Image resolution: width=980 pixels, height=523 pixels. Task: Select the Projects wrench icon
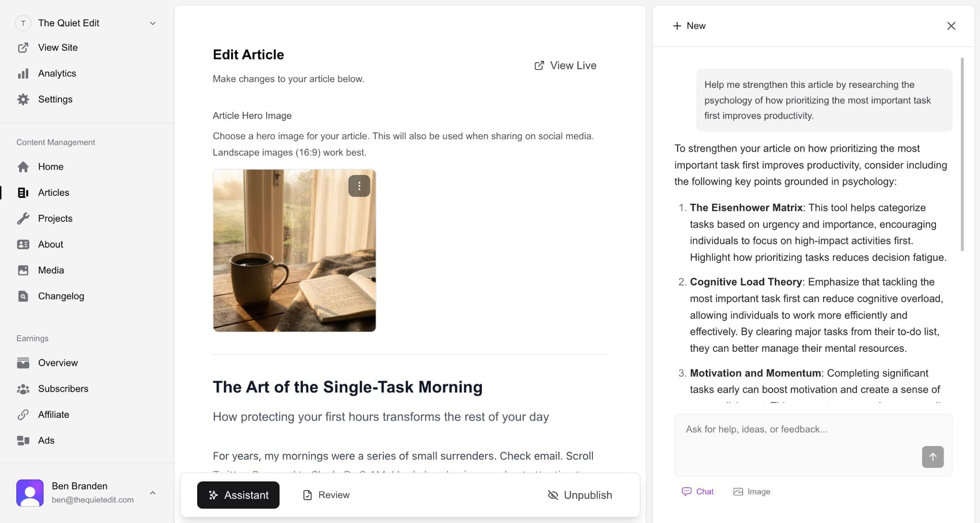click(23, 218)
